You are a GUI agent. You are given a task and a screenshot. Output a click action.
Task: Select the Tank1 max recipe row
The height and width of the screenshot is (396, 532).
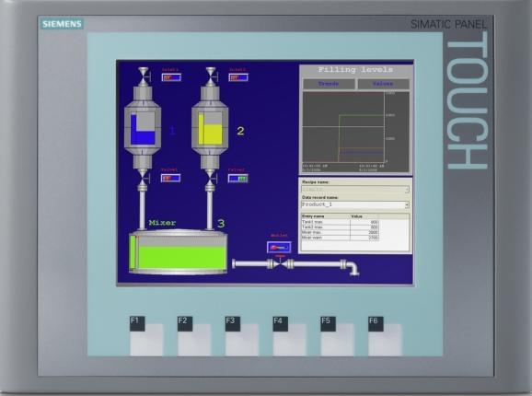[x=340, y=222]
